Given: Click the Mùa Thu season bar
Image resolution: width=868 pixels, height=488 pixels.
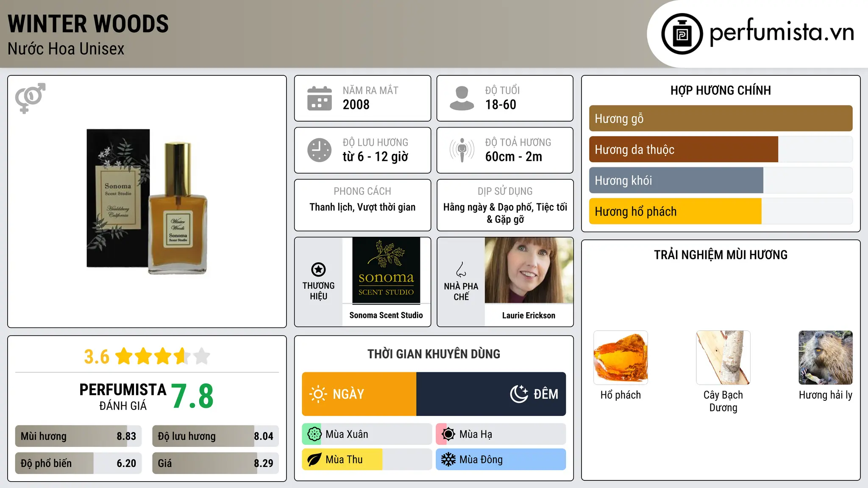Looking at the screenshot, I should [x=367, y=460].
